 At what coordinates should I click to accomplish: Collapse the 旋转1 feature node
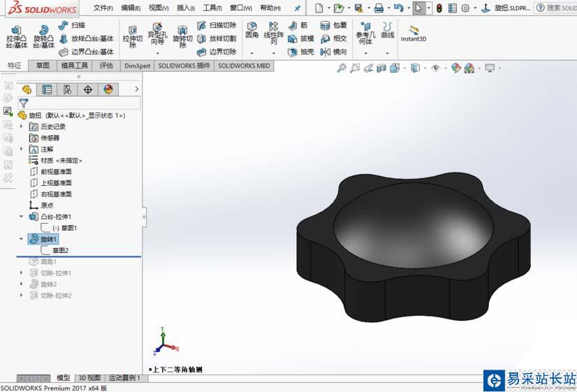[x=21, y=239]
